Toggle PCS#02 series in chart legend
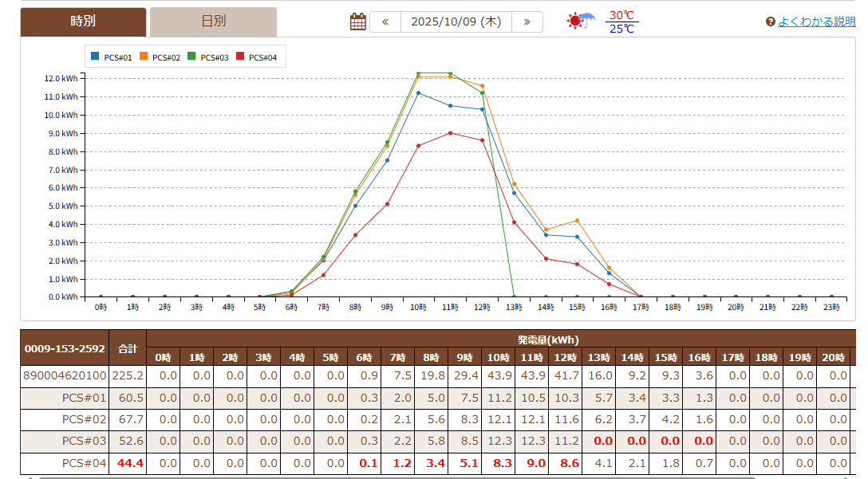Image resolution: width=868 pixels, height=479 pixels. [160, 57]
